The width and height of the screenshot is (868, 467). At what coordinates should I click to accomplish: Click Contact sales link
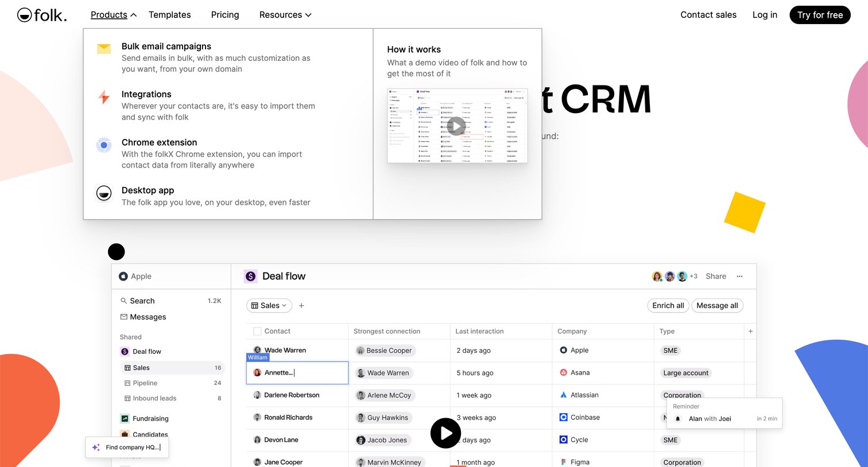tap(708, 15)
